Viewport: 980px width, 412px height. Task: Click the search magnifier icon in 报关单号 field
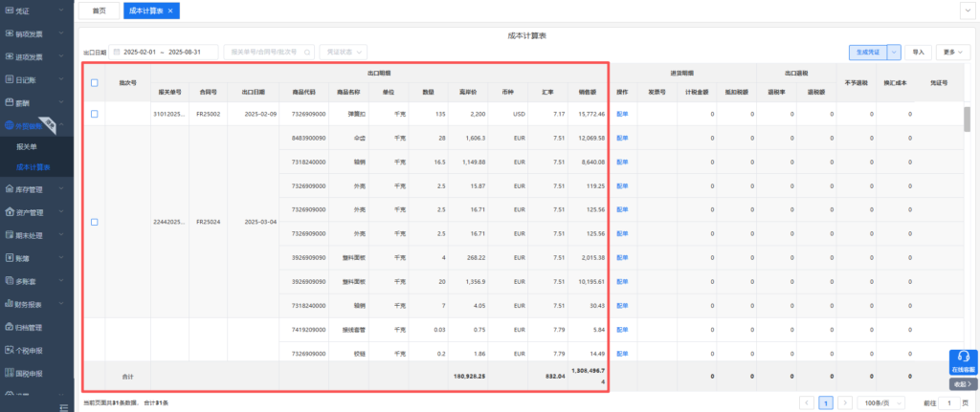[306, 52]
